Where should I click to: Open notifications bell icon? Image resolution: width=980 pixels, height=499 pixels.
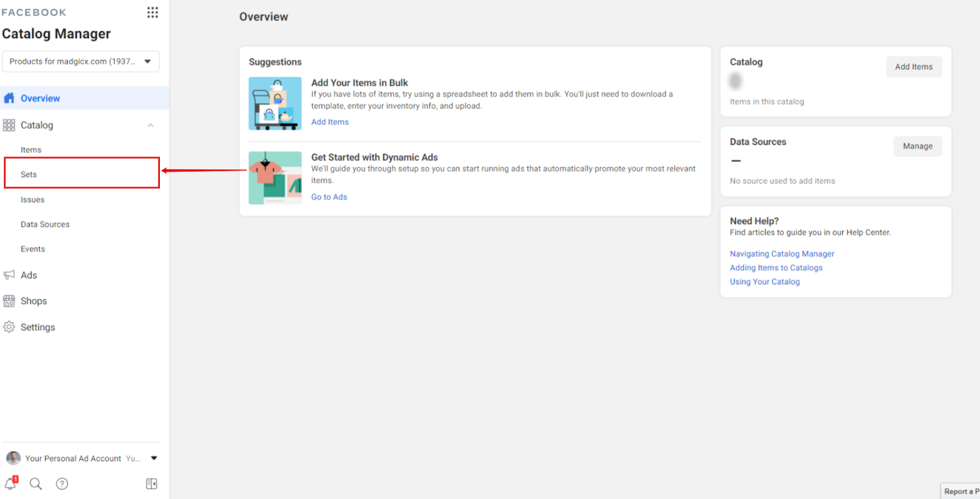(11, 484)
